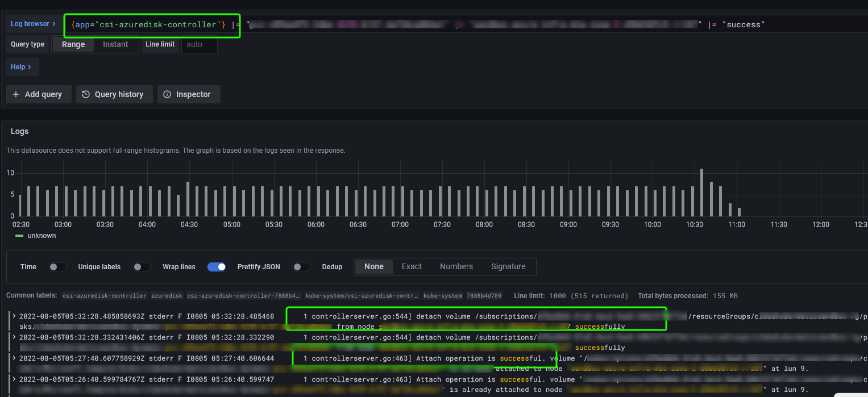The image size is (868, 397).
Task: Click the azuredisk common label
Action: coord(167,296)
